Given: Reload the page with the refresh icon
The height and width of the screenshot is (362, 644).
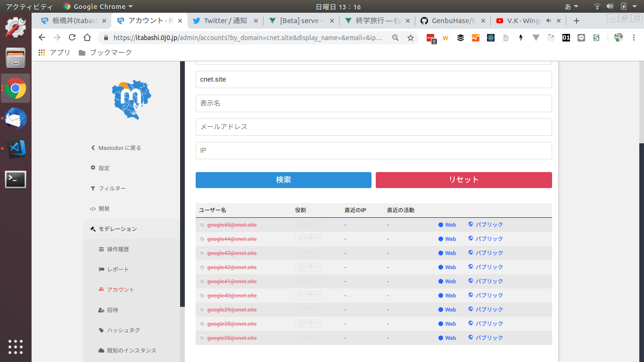Looking at the screenshot, I should coord(72,38).
